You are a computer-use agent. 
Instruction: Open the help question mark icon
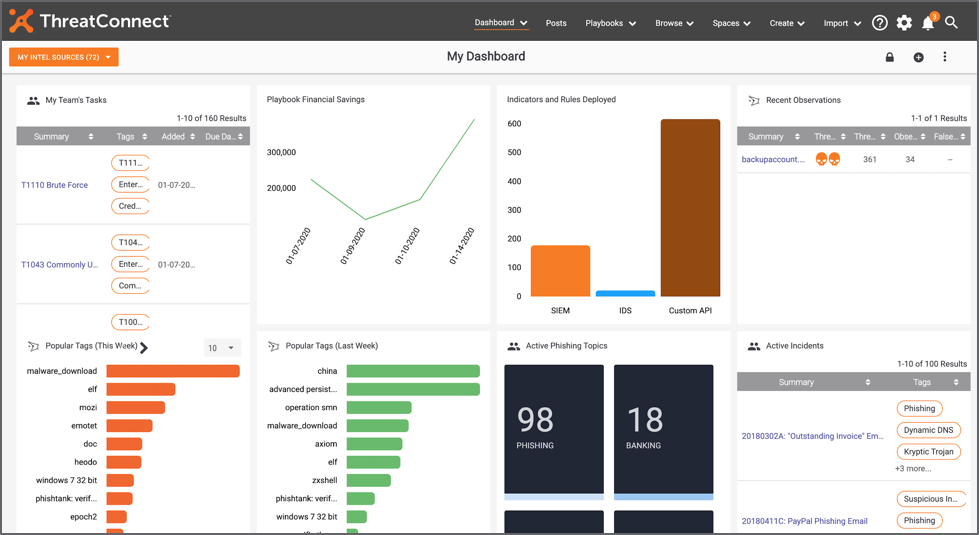[880, 23]
